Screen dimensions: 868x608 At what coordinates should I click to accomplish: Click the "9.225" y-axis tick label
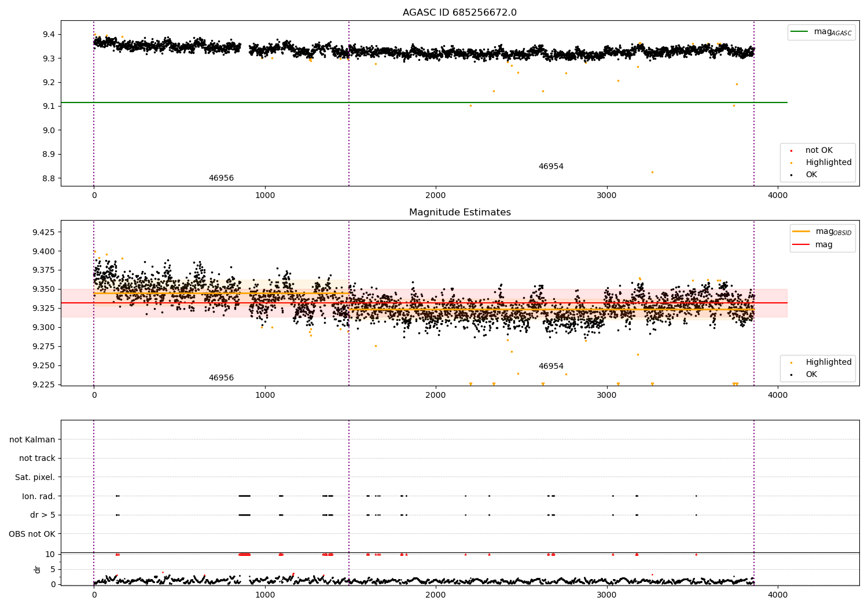tap(44, 385)
